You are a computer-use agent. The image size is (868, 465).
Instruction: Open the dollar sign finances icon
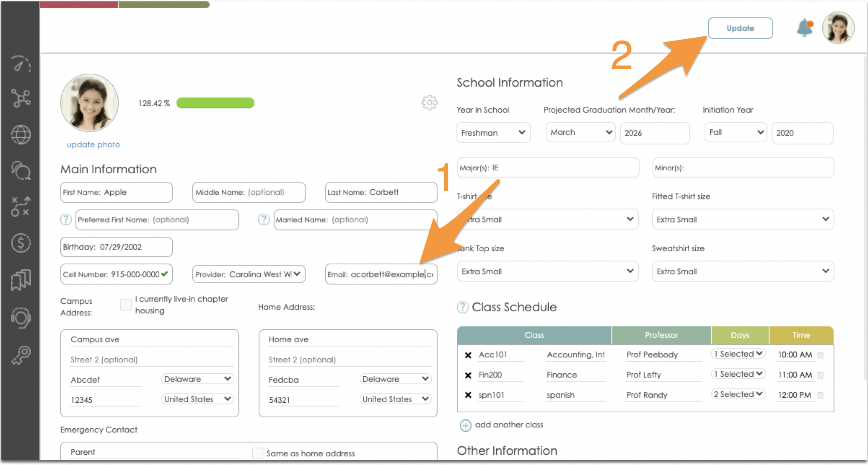[20, 243]
